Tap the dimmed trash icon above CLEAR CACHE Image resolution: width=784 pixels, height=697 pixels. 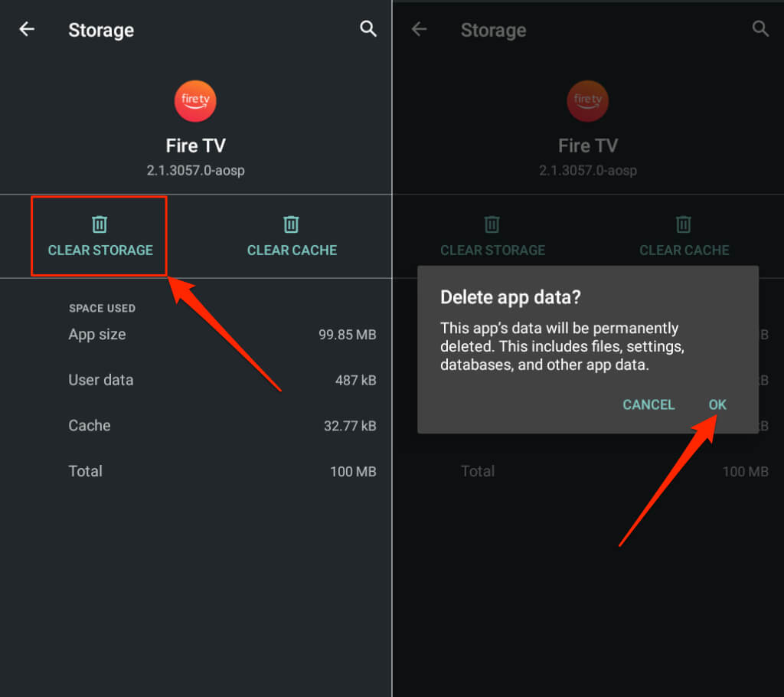(684, 224)
